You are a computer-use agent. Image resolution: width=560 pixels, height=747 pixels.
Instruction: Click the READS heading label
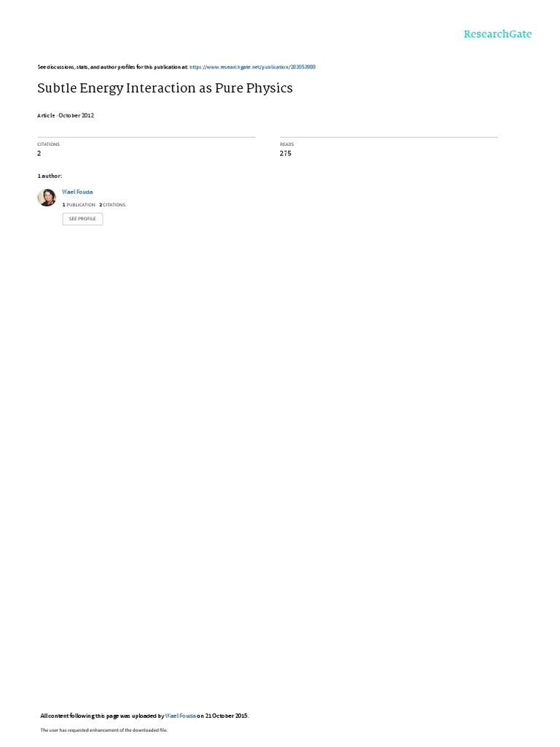tap(287, 144)
